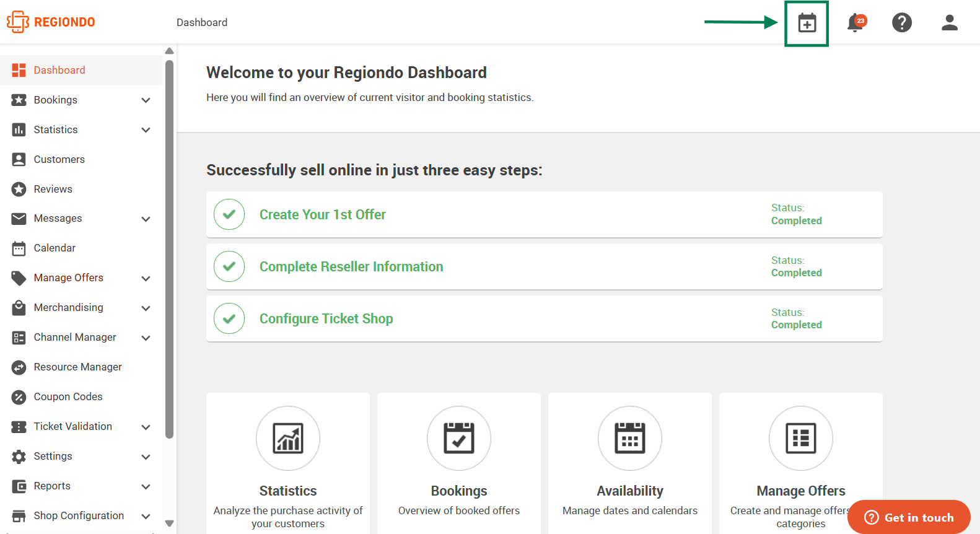The image size is (980, 534).
Task: Click the Calendar sidebar icon
Action: tap(19, 248)
